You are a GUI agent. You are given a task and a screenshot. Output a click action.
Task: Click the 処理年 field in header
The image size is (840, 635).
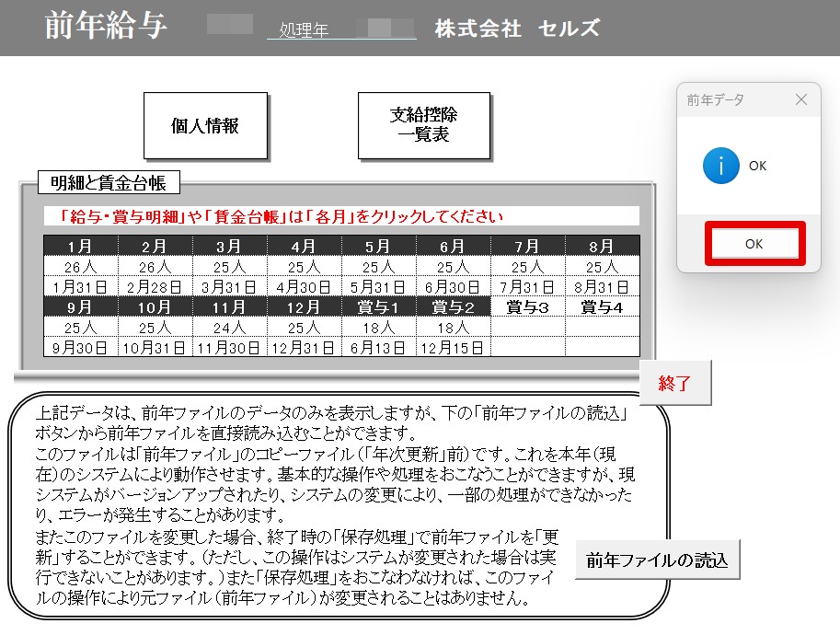point(341,29)
